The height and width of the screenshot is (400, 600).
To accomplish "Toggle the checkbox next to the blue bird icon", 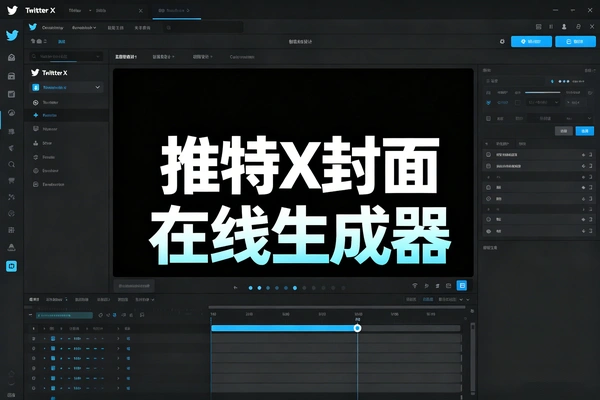I will [517, 103].
